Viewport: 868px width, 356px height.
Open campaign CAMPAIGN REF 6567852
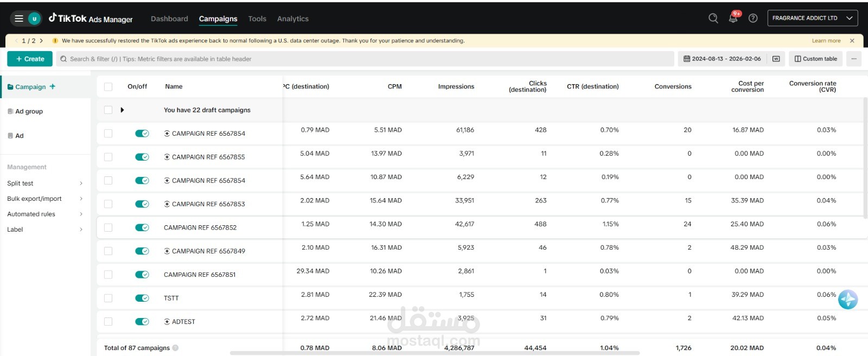pyautogui.click(x=200, y=228)
